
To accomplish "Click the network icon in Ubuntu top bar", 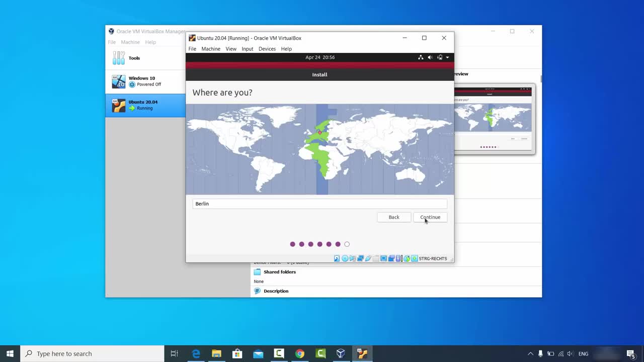I will pos(421,57).
